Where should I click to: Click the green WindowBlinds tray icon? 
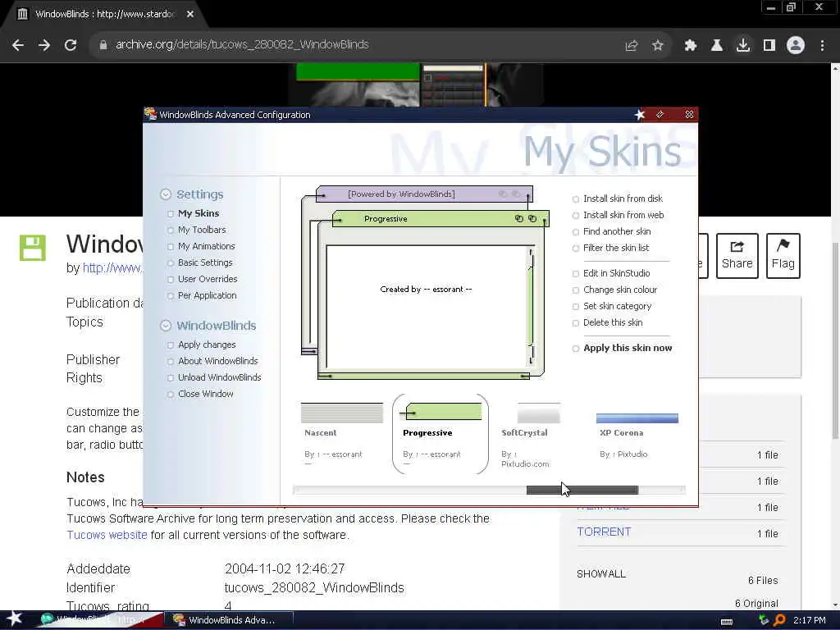point(764,620)
